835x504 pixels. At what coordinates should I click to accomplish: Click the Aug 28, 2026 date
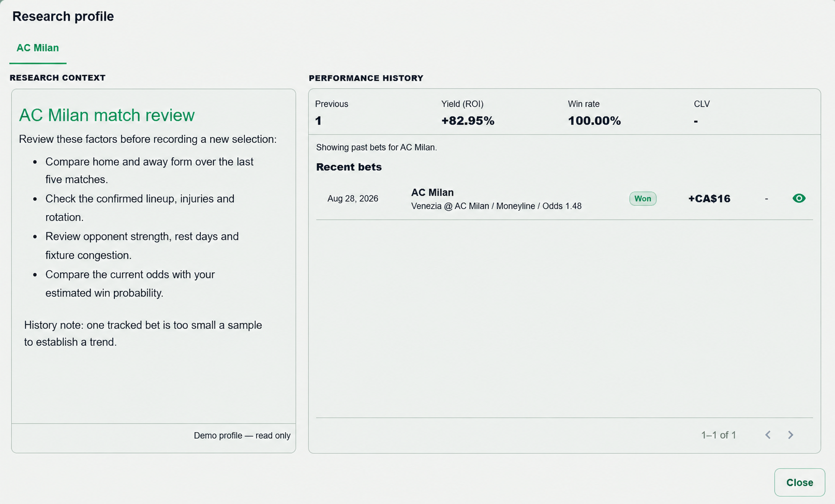pyautogui.click(x=353, y=199)
